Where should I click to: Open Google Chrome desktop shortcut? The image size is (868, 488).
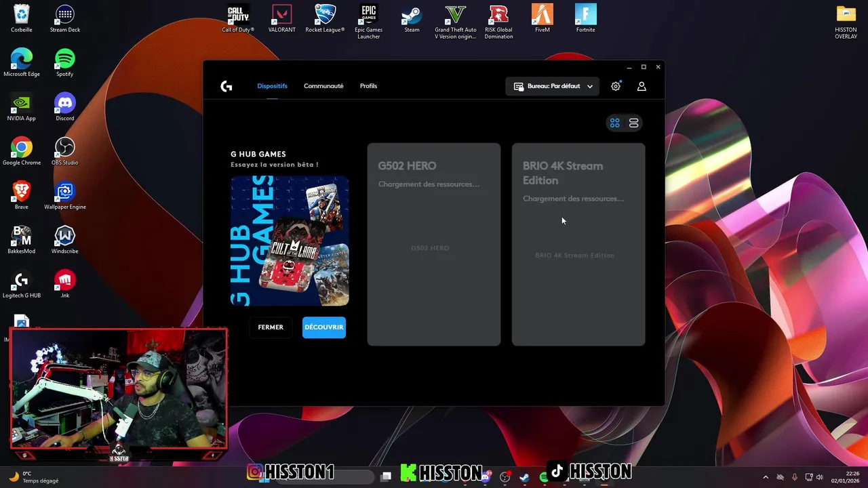click(22, 151)
